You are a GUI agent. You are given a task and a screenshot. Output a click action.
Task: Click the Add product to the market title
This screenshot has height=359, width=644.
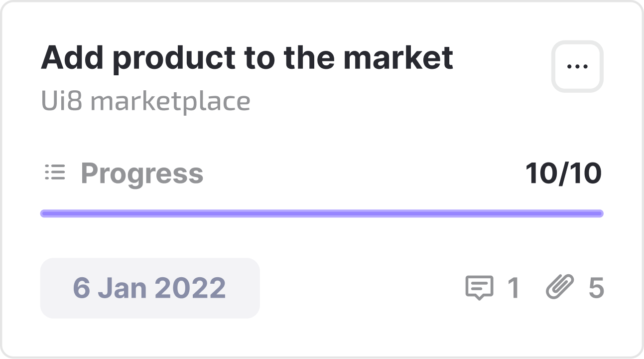pos(249,58)
